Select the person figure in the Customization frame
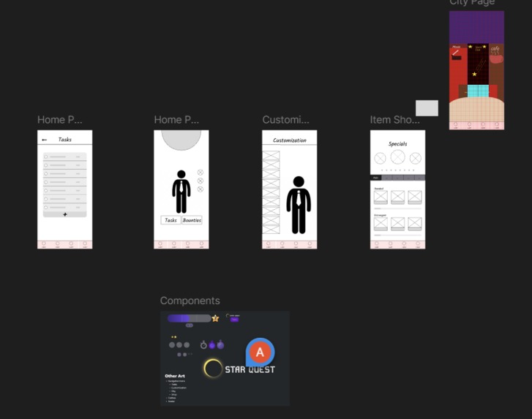Image resolution: width=532 pixels, height=419 pixels. [299, 205]
